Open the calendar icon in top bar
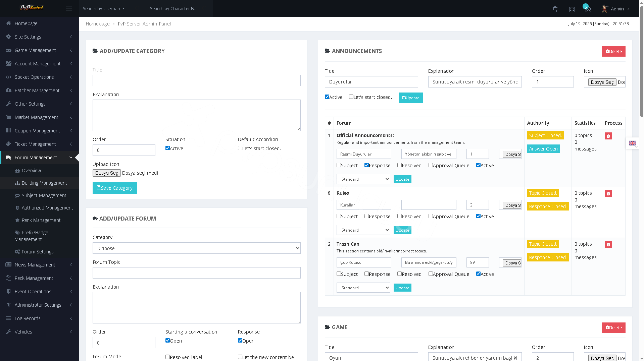 572,9
